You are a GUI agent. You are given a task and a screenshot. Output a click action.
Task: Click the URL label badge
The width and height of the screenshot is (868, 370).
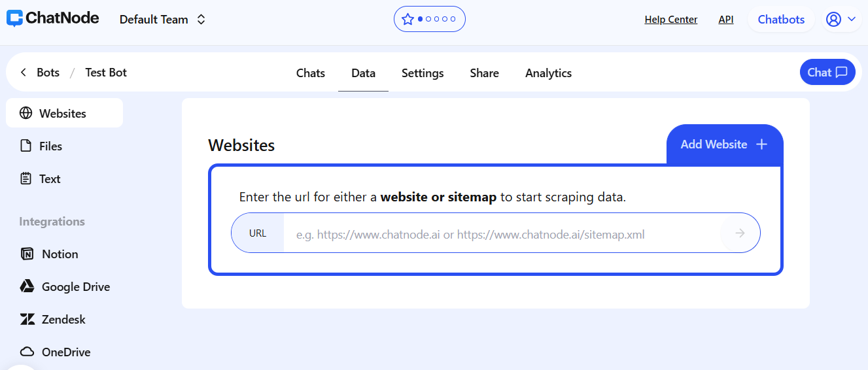pyautogui.click(x=258, y=233)
